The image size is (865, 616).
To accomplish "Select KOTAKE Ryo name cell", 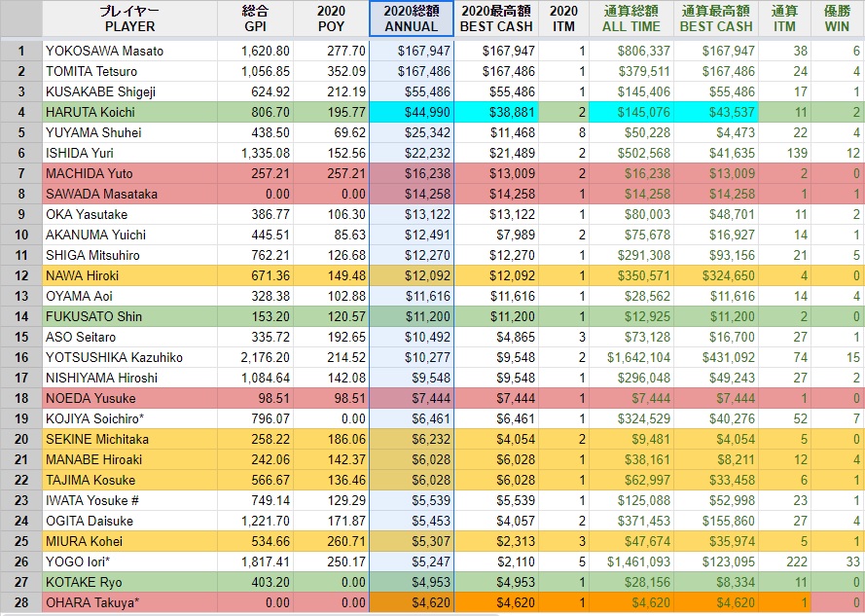I will click(129, 582).
